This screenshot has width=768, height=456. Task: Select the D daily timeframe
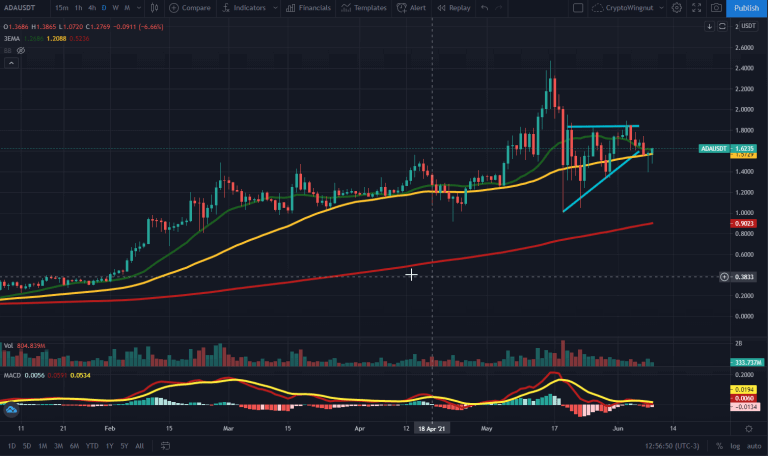click(104, 8)
